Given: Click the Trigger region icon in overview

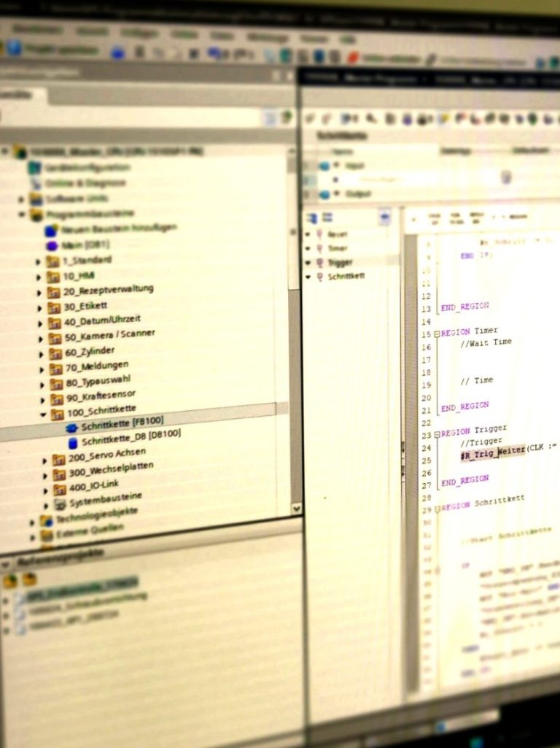Looking at the screenshot, I should coord(319,262).
